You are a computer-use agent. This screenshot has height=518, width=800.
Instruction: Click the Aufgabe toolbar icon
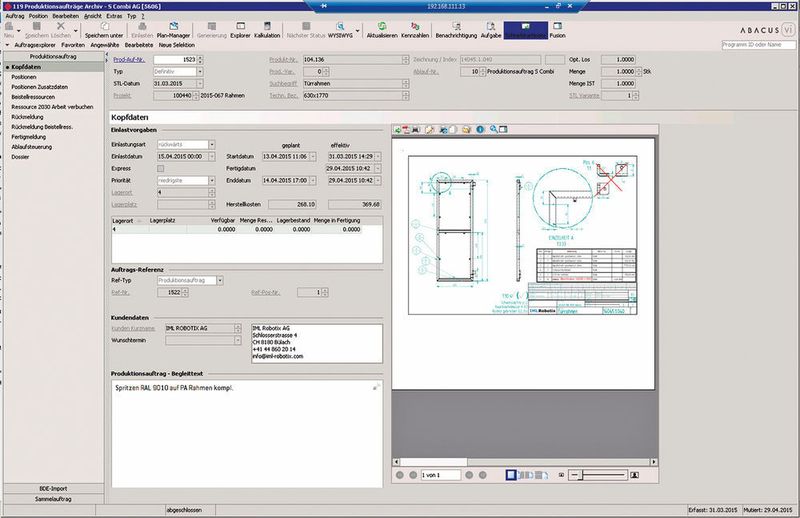pyautogui.click(x=491, y=30)
